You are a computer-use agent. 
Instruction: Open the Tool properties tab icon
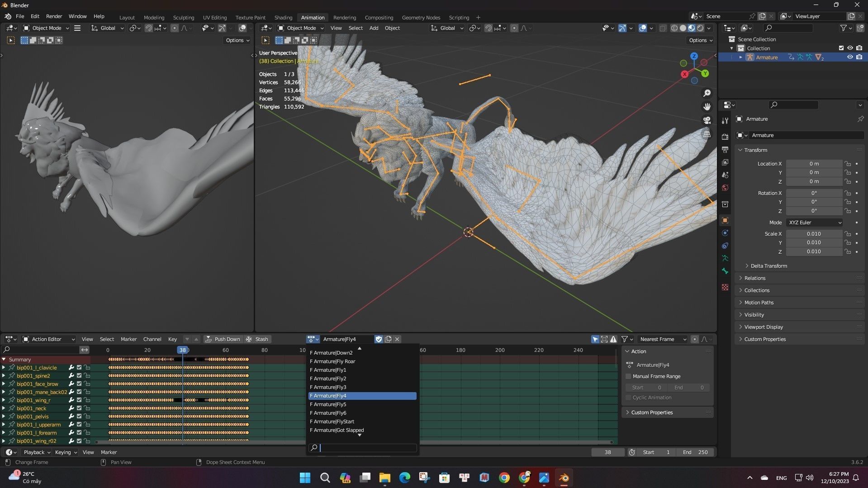pos(725,121)
